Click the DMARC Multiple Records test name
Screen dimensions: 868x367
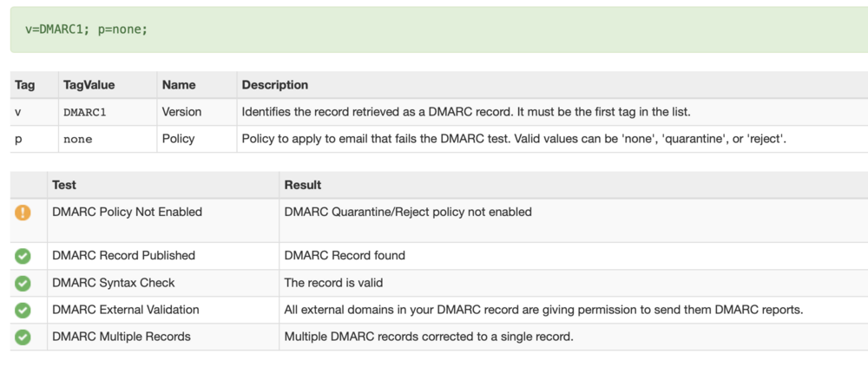point(121,337)
